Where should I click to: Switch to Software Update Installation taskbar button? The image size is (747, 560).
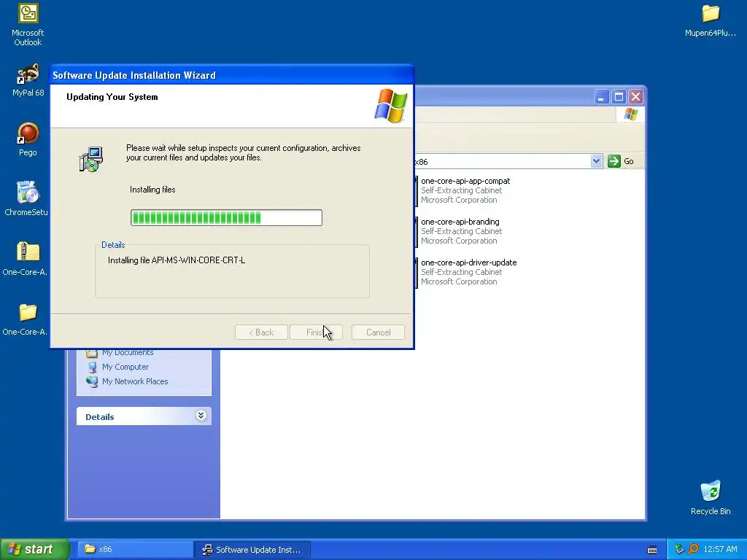[x=252, y=550]
